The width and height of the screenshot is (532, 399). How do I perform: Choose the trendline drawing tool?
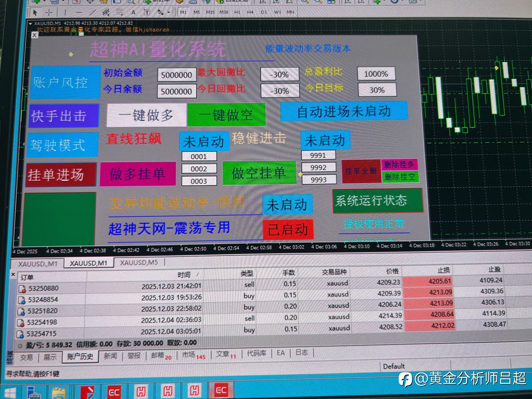tap(93, 13)
